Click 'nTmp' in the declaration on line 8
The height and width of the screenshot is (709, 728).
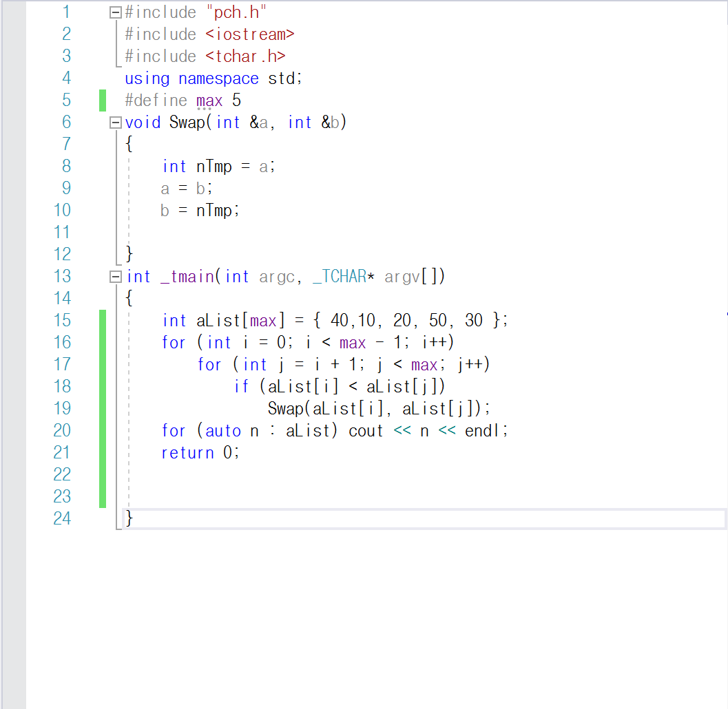point(214,167)
